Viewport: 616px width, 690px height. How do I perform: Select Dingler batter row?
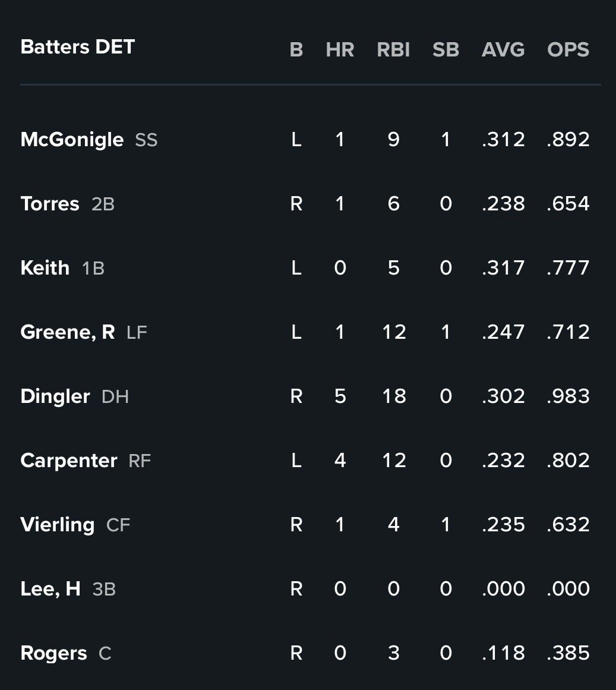click(x=55, y=396)
